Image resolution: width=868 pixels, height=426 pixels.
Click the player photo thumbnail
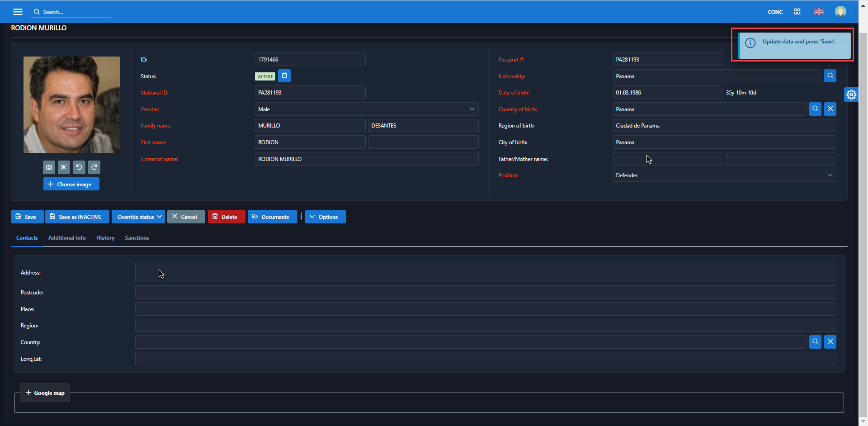click(x=71, y=104)
